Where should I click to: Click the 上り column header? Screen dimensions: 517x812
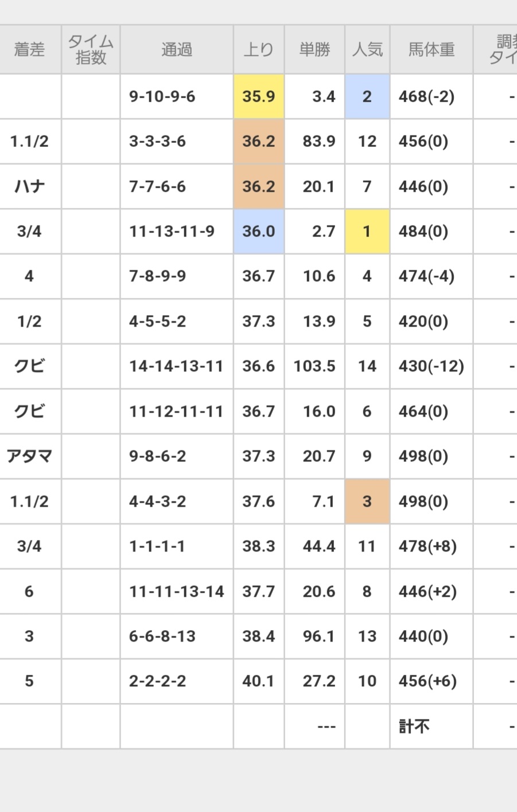coord(258,50)
